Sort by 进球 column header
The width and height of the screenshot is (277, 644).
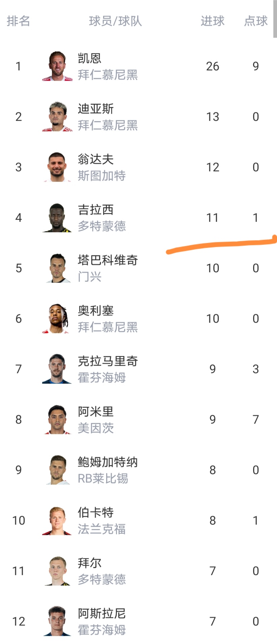212,21
